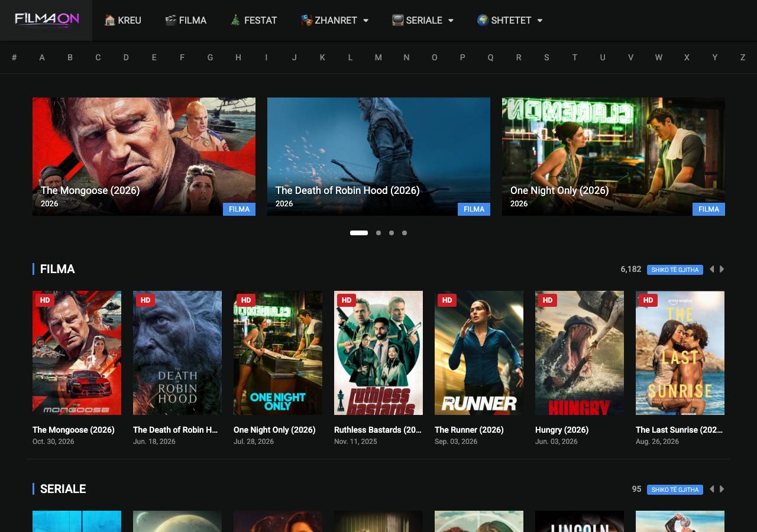Click the theater masks icon beside ZHANRET
757x532 pixels.
click(306, 20)
